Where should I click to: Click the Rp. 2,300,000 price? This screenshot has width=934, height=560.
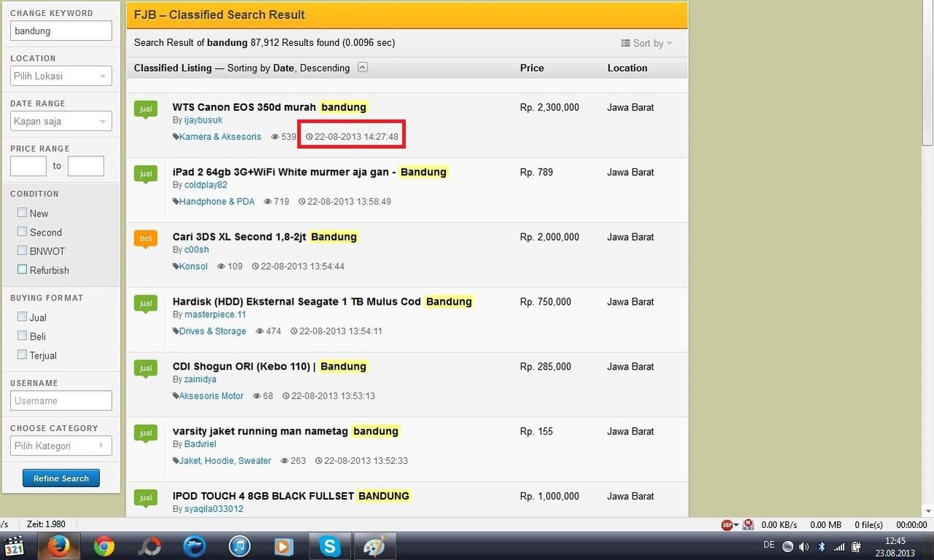coord(549,107)
